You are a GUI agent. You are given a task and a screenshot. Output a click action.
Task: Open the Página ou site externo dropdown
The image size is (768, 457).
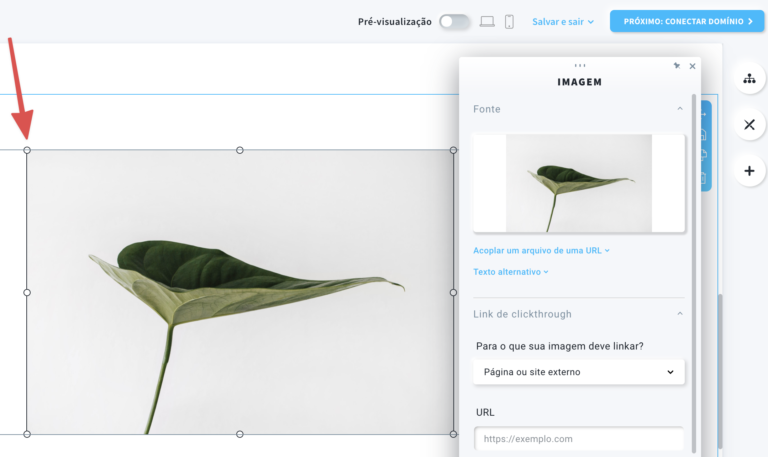pyautogui.click(x=579, y=372)
